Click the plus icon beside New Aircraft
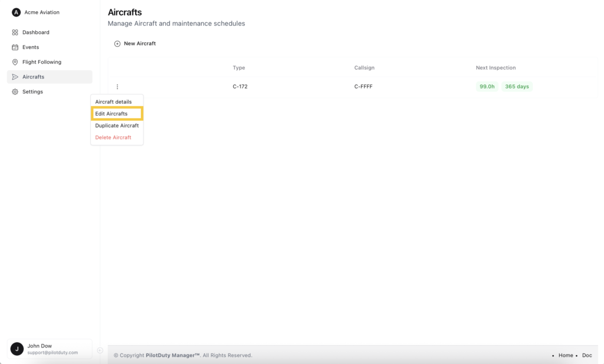604x364 pixels. [117, 44]
